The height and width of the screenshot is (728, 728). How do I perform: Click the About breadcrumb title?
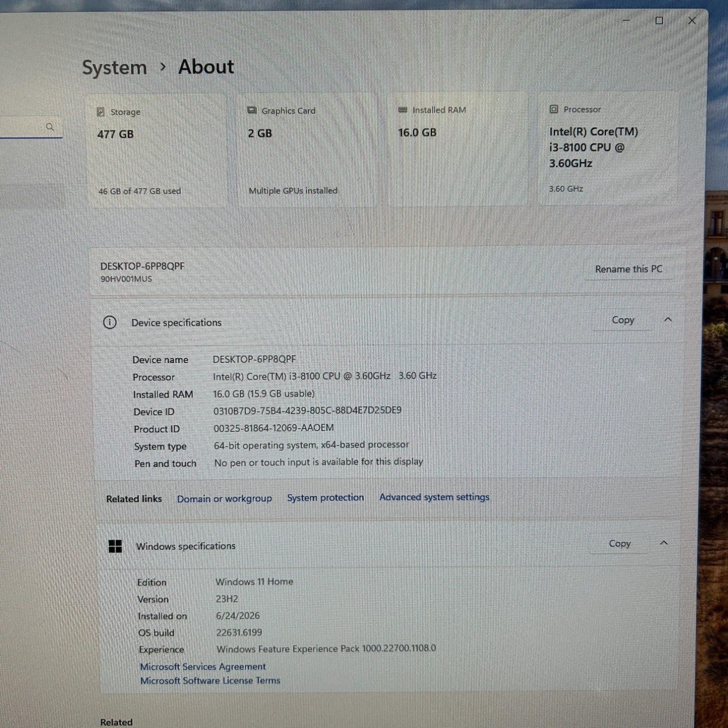[x=206, y=66]
